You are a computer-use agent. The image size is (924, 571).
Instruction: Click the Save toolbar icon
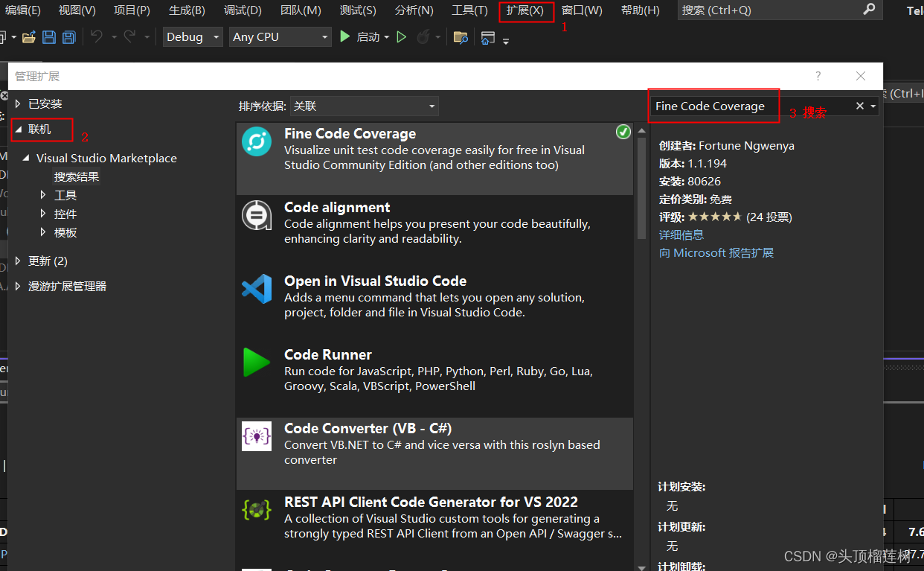click(49, 37)
